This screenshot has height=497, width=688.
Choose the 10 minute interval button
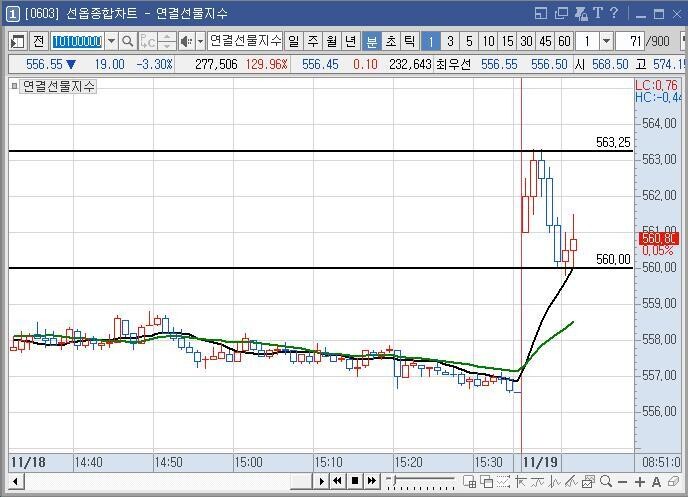click(x=488, y=42)
